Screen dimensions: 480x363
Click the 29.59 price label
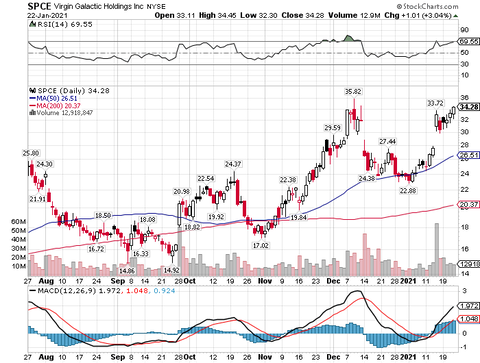[333, 128]
